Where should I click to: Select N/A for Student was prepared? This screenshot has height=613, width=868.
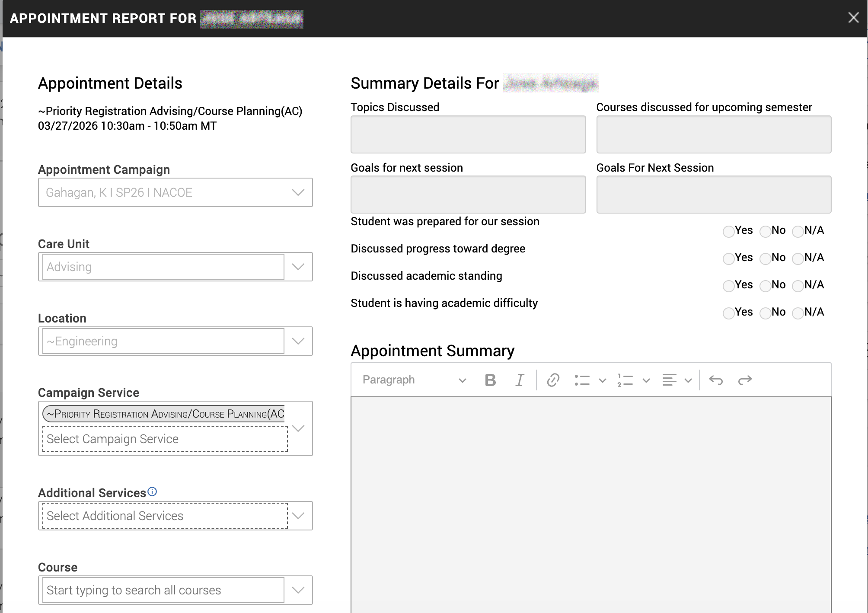[798, 231]
